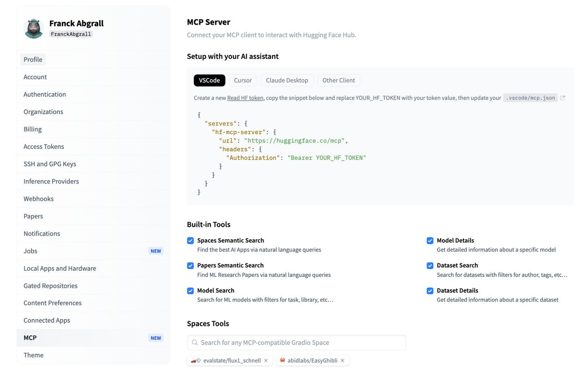
Task: Click the https://huggingface.co/mcp URL in snippet
Action: (x=294, y=141)
